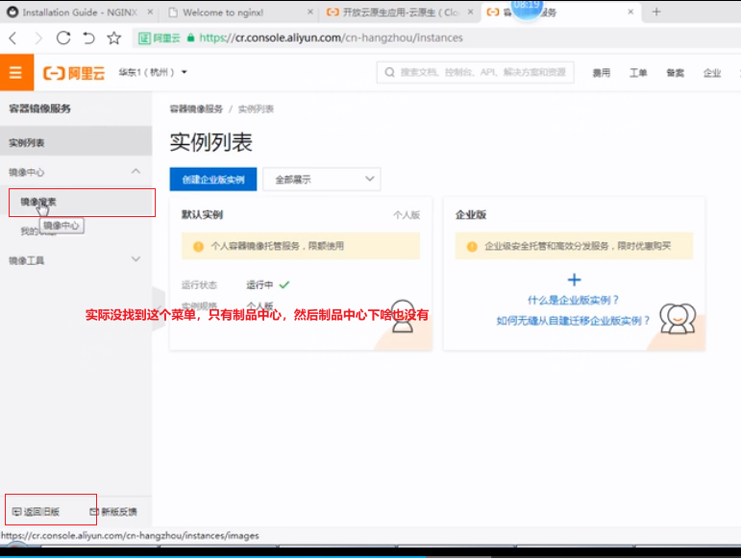The width and height of the screenshot is (741, 560).
Task: Click the browser back arrow
Action: coord(13,37)
